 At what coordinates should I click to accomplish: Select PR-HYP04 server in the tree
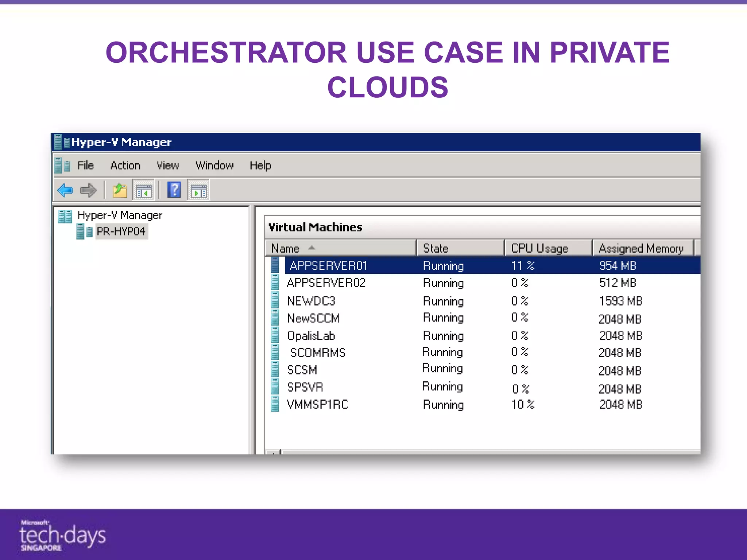click(121, 232)
